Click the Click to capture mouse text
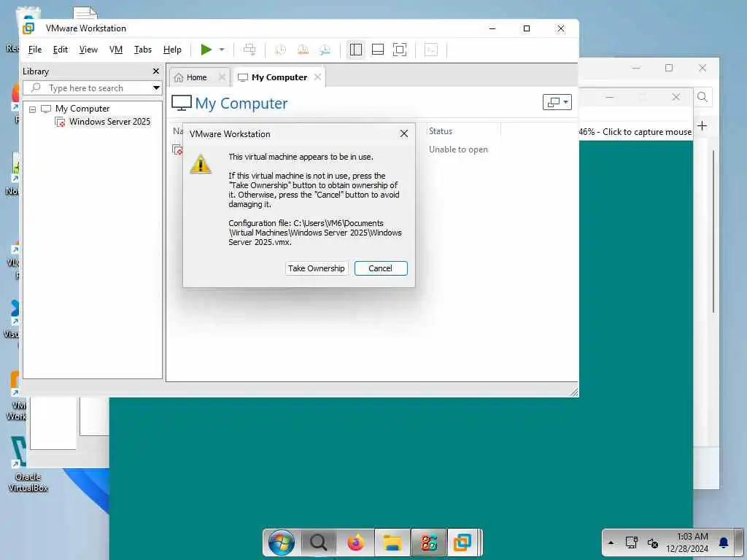Screen dimensions: 747x560 646,132
